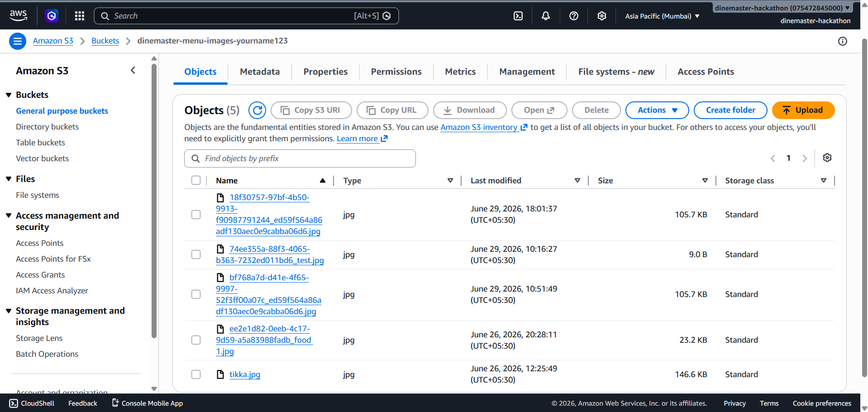Open the Asia Pacific (Mumbai) region selector
Image resolution: width=868 pixels, height=412 pixels.
(x=662, y=16)
